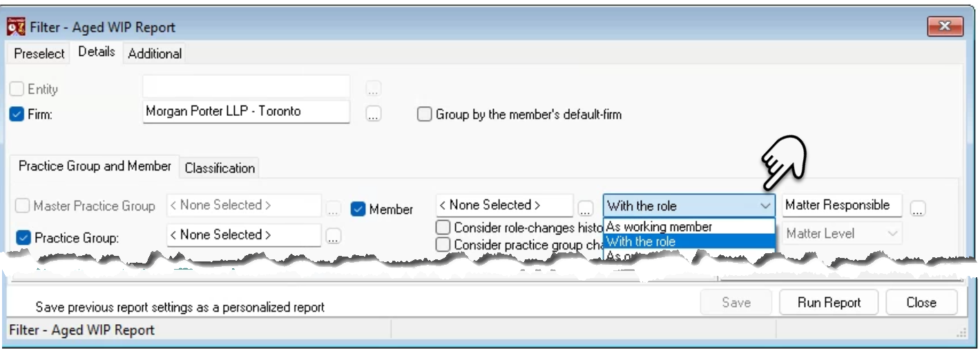
Task: Click Master Practice Group ellipsis button
Action: coord(334,207)
